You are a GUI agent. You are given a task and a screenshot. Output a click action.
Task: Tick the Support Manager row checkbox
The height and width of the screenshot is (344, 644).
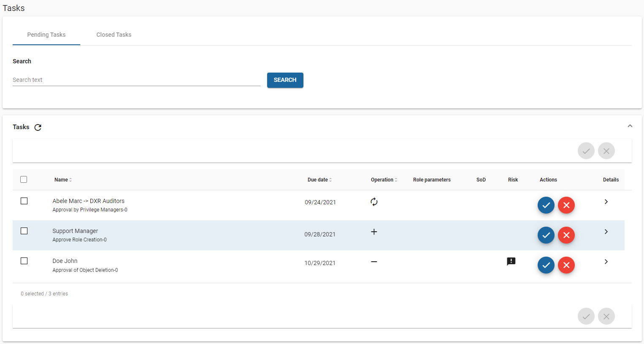pyautogui.click(x=24, y=231)
